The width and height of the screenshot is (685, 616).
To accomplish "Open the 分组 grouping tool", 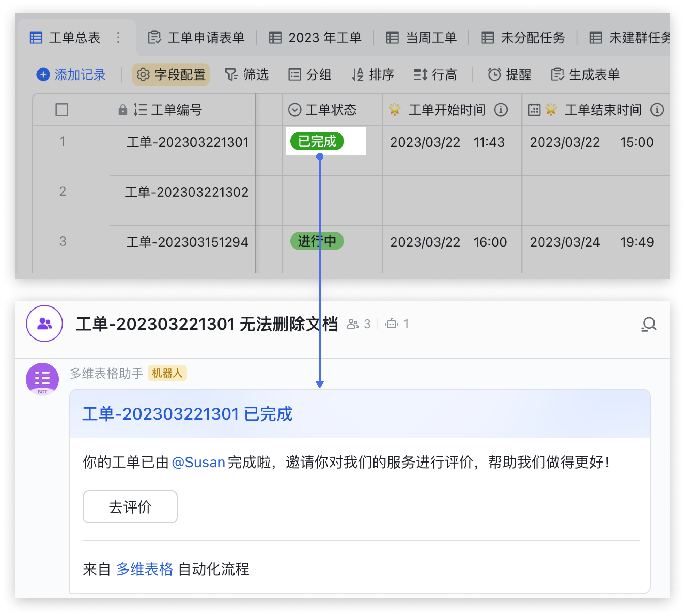I will click(310, 75).
